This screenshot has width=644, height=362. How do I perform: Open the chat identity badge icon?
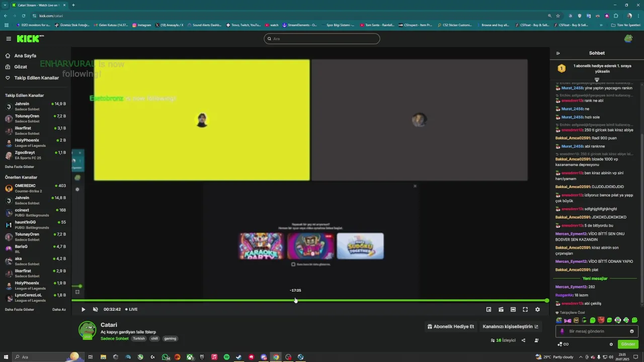562,331
